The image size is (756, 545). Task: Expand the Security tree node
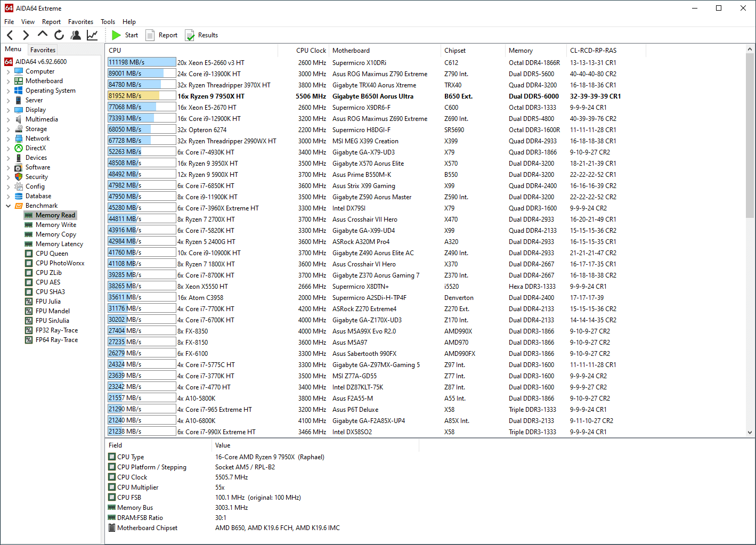8,177
